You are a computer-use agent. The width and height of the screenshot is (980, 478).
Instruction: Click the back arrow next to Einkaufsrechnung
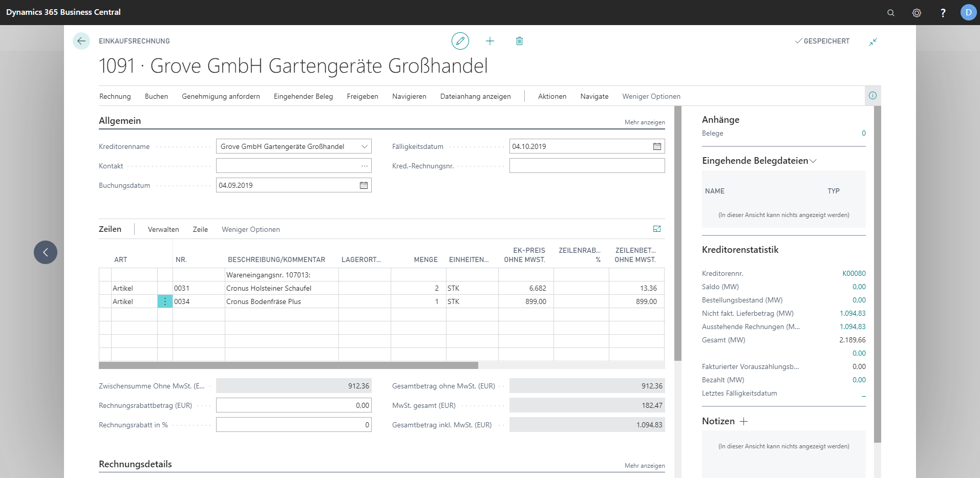click(81, 41)
